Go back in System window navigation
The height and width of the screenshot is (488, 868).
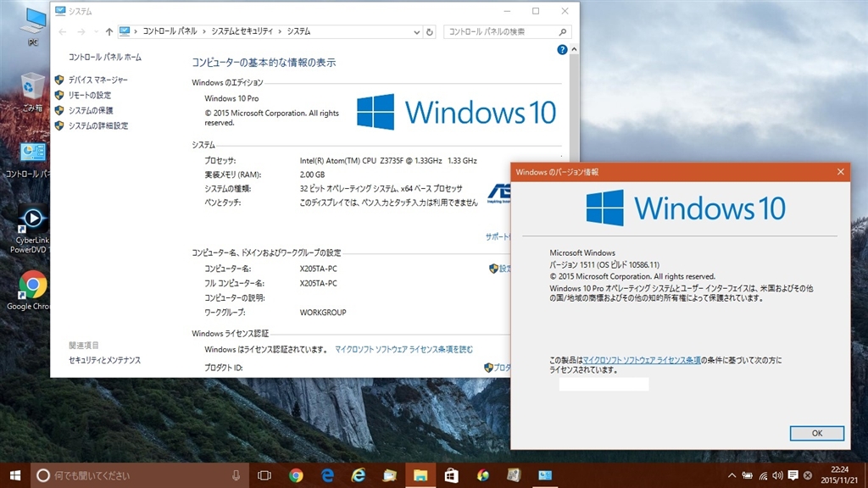click(63, 32)
